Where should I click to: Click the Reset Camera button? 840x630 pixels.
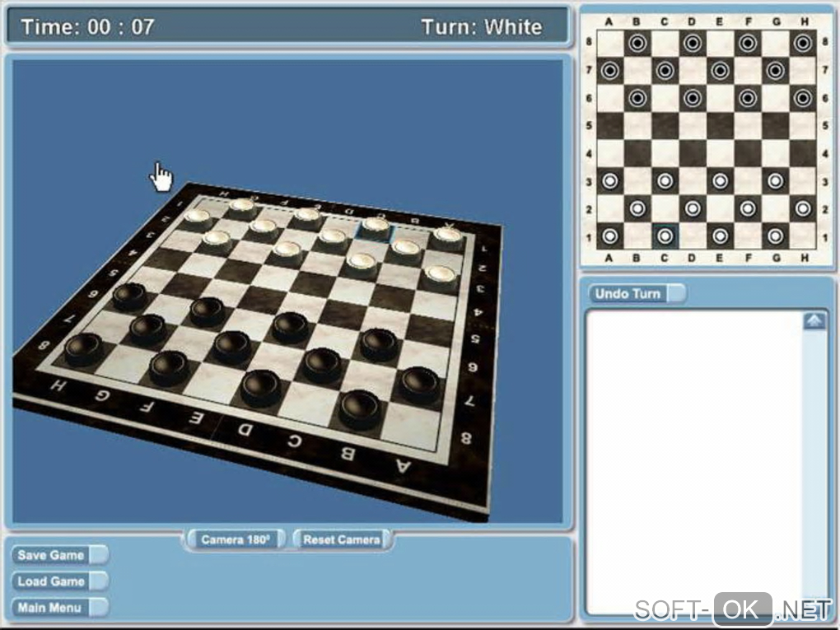(x=342, y=539)
